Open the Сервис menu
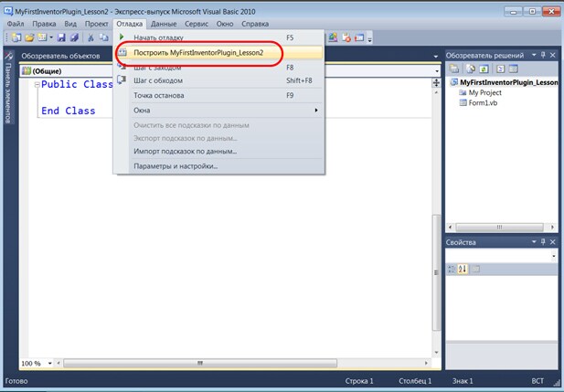564x392 pixels. 197,23
